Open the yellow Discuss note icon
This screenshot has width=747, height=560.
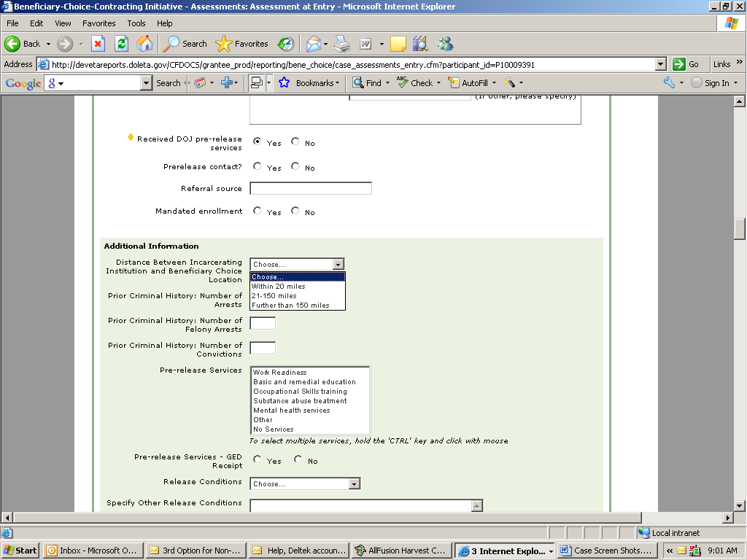point(398,44)
